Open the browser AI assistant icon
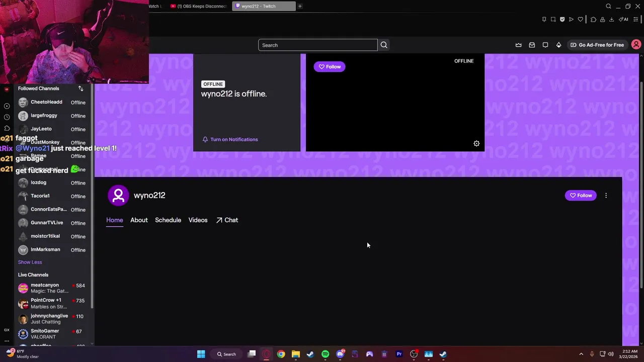Viewport: 644px width, 362px height. coord(624,20)
